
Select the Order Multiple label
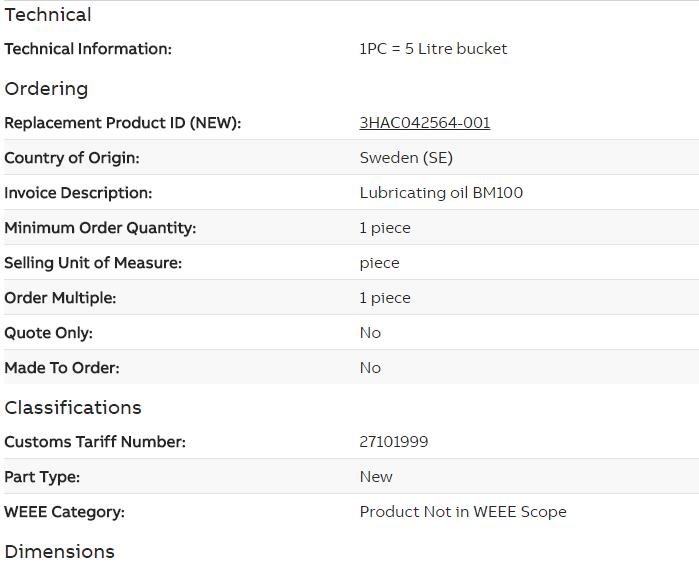click(60, 298)
